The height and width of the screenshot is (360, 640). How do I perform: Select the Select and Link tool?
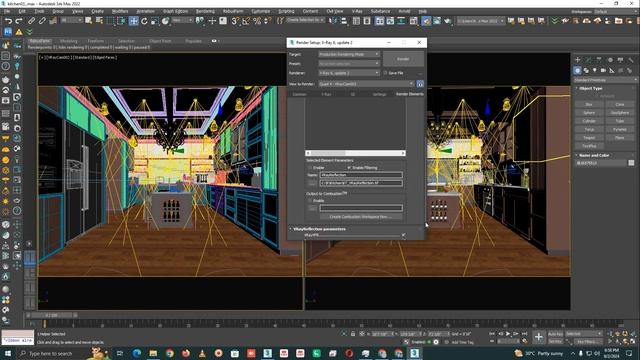pyautogui.click(x=31, y=20)
